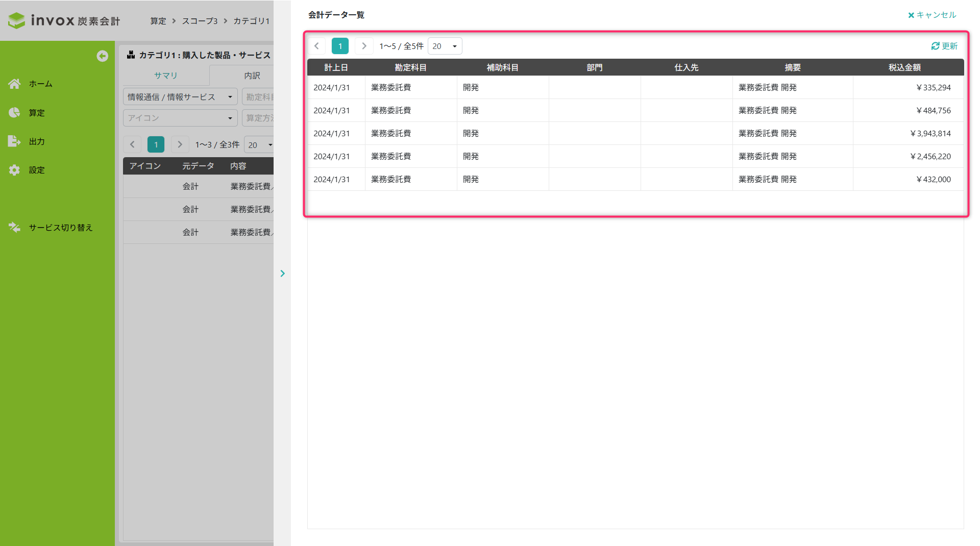The width and height of the screenshot is (980, 546).
Task: Click the X icon beside キャンセル
Action: click(x=911, y=15)
